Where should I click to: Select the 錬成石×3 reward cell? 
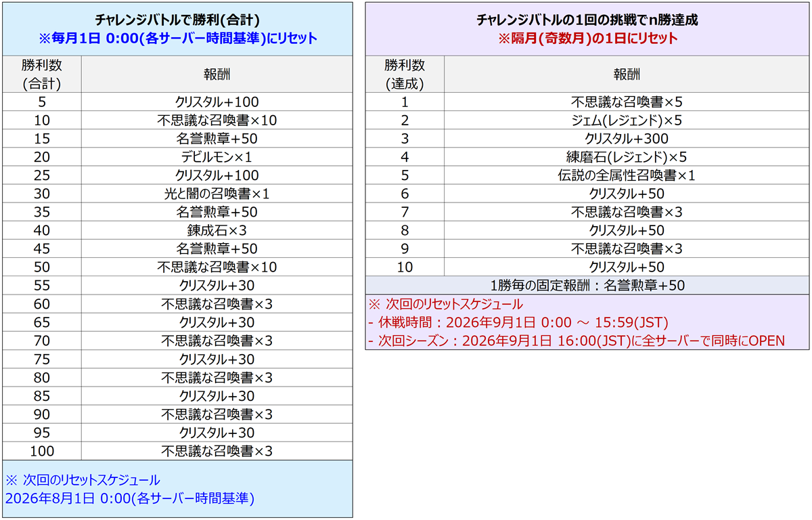tap(217, 230)
